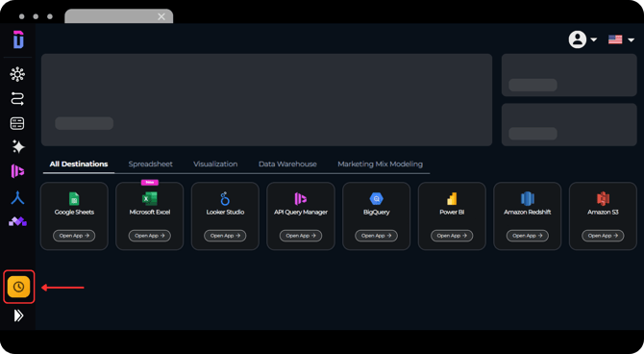Viewport: 644px width, 354px height.
Task: Click the Dataslayer logo in sidebar
Action: coord(18,39)
